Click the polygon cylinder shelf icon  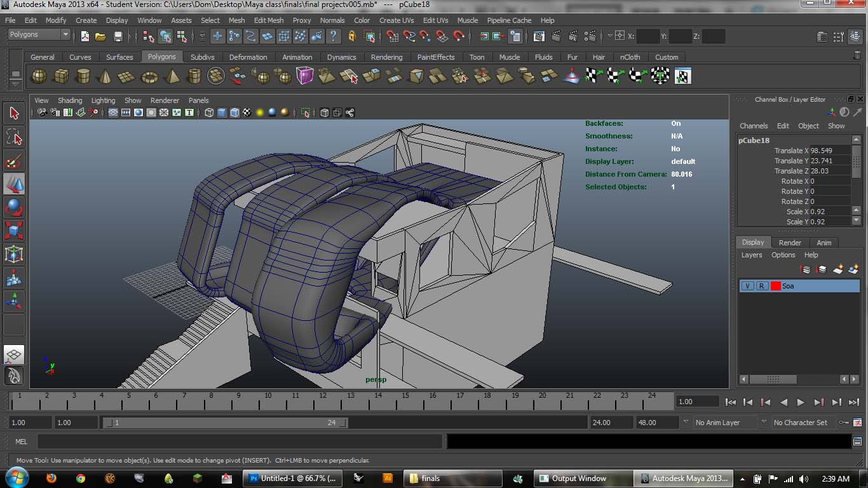click(x=83, y=77)
